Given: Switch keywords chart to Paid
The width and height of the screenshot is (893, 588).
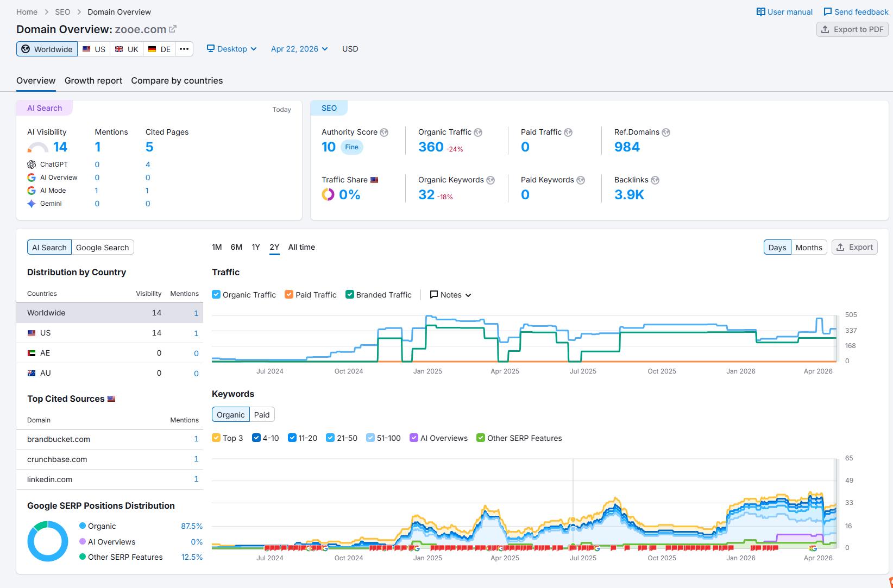Looking at the screenshot, I should pyautogui.click(x=262, y=415).
